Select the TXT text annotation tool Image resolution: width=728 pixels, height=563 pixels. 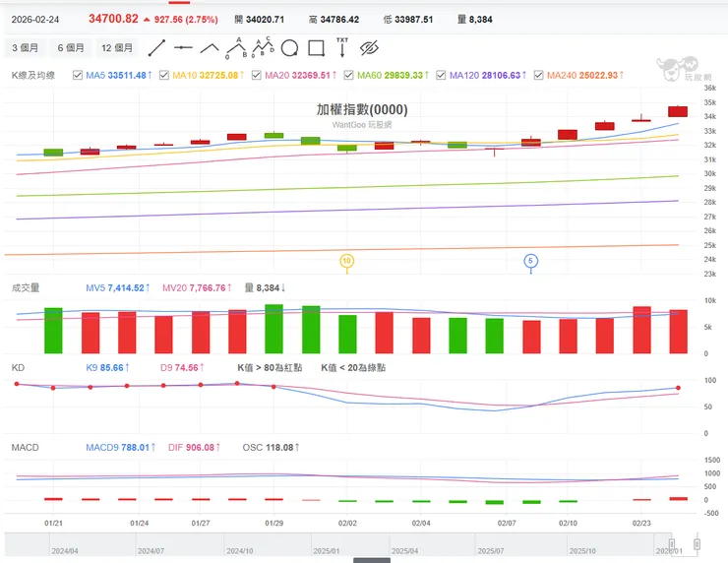pos(342,47)
